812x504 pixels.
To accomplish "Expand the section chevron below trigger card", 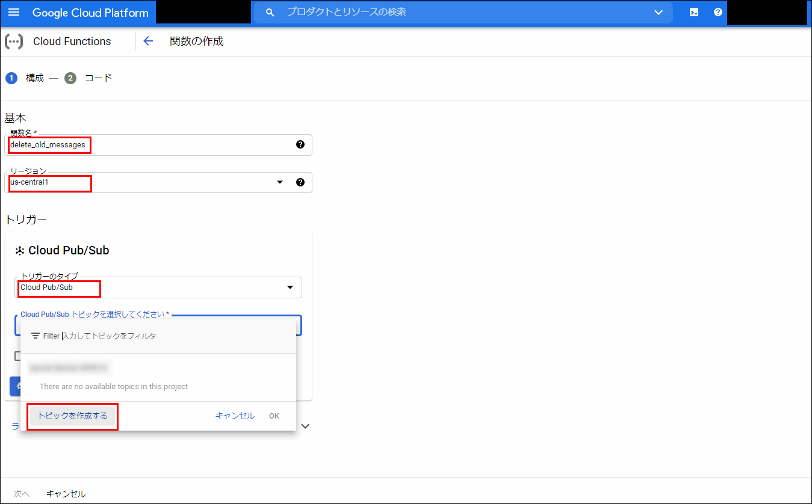I will tap(305, 426).
